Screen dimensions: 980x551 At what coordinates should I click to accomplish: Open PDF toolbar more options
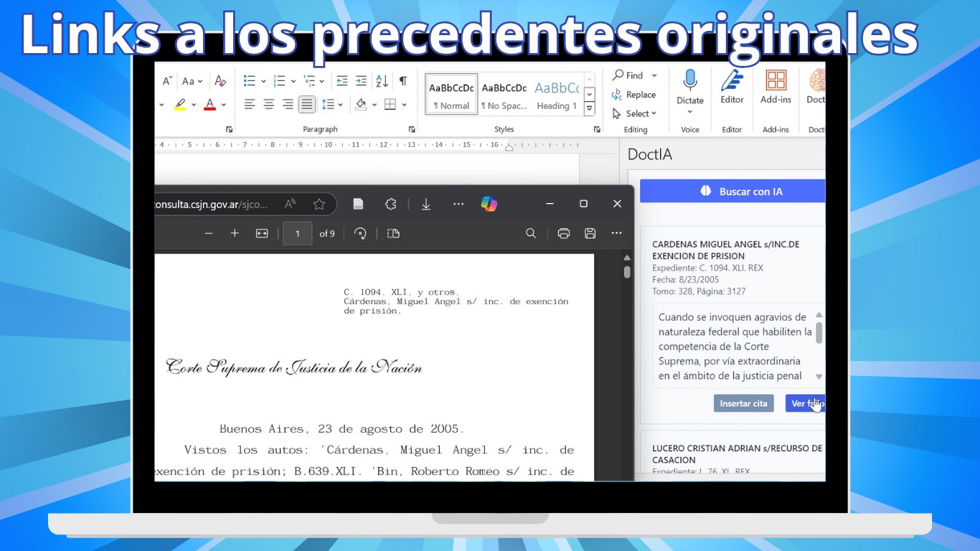[616, 233]
